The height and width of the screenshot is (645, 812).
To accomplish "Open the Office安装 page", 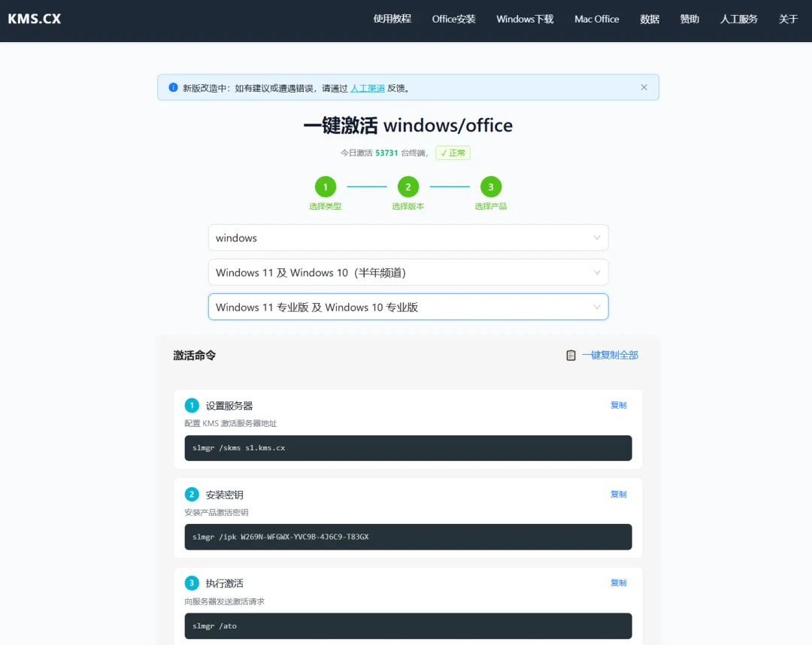I will coord(453,19).
